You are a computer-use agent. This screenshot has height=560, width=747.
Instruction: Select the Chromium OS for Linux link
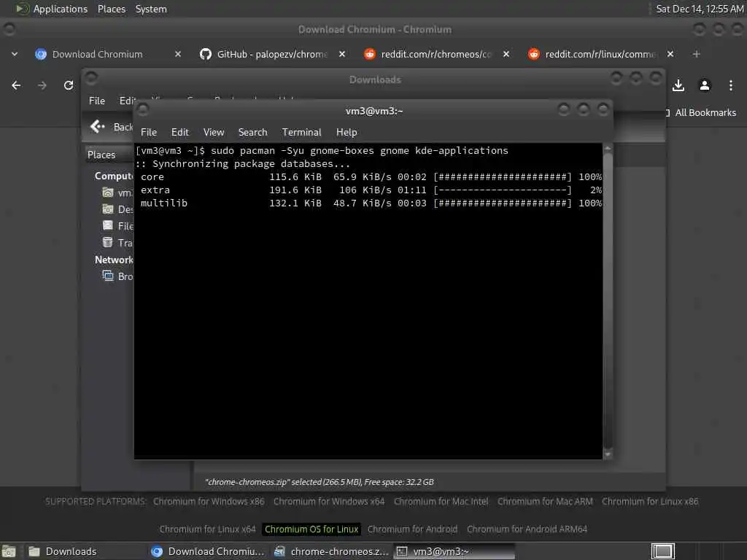pyautogui.click(x=311, y=529)
